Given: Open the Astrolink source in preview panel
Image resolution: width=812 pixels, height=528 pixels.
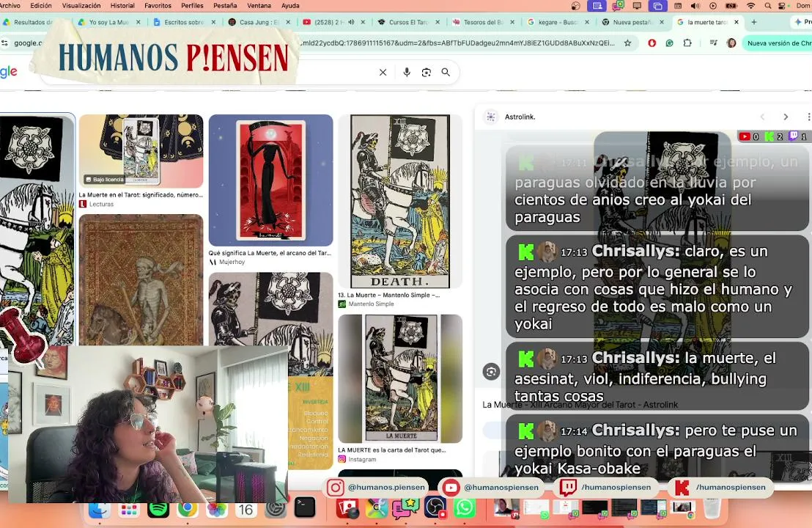Looking at the screenshot, I should tap(520, 117).
